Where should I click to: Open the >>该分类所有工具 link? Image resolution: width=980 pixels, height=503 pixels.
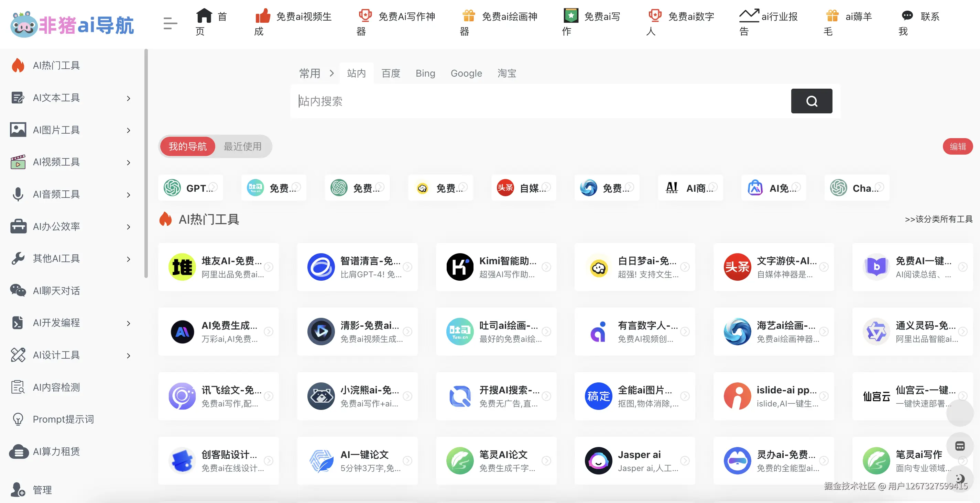[938, 219]
